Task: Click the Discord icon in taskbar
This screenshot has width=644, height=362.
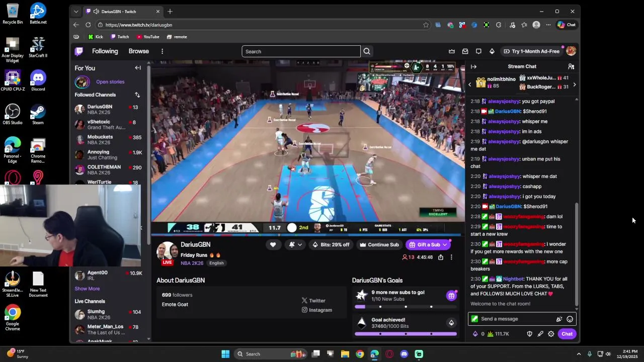Action: (x=404, y=354)
